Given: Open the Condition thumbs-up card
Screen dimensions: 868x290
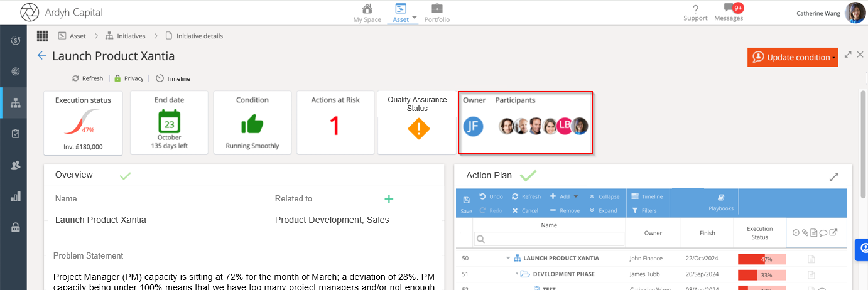Looking at the screenshot, I should [252, 122].
